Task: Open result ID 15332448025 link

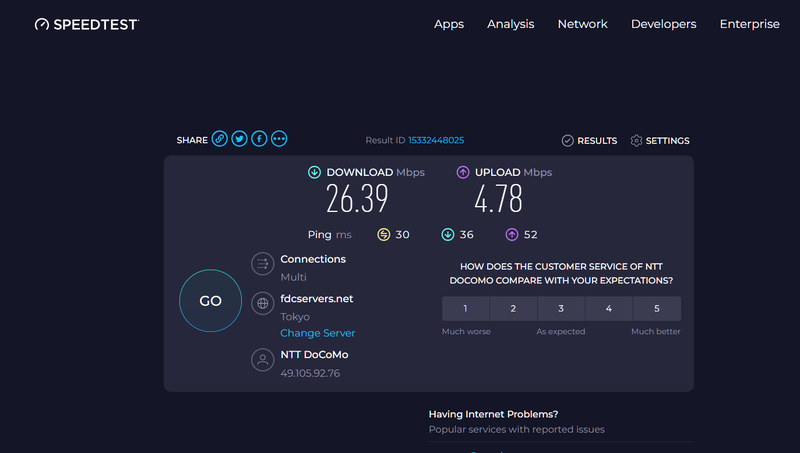Action: 436,140
